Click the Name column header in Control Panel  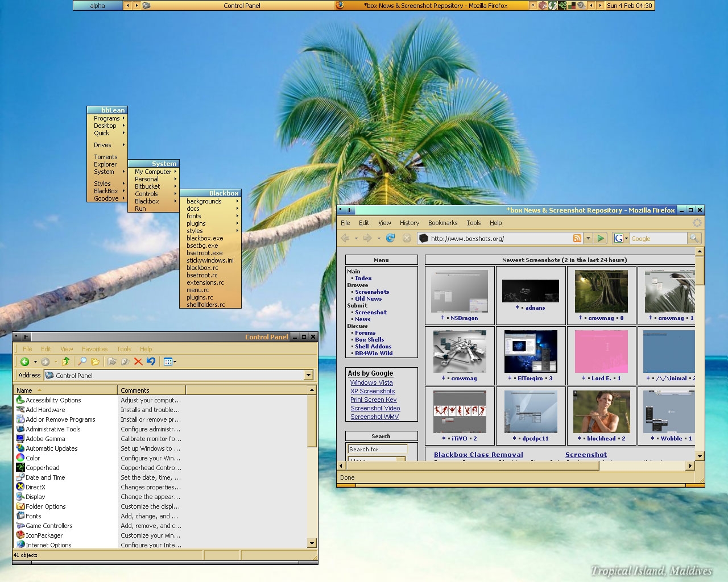coord(65,390)
